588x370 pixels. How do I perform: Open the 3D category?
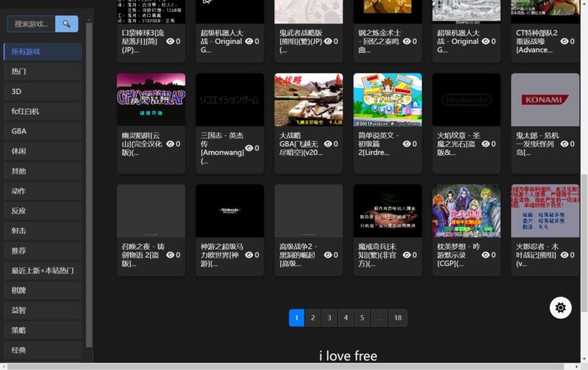point(43,91)
